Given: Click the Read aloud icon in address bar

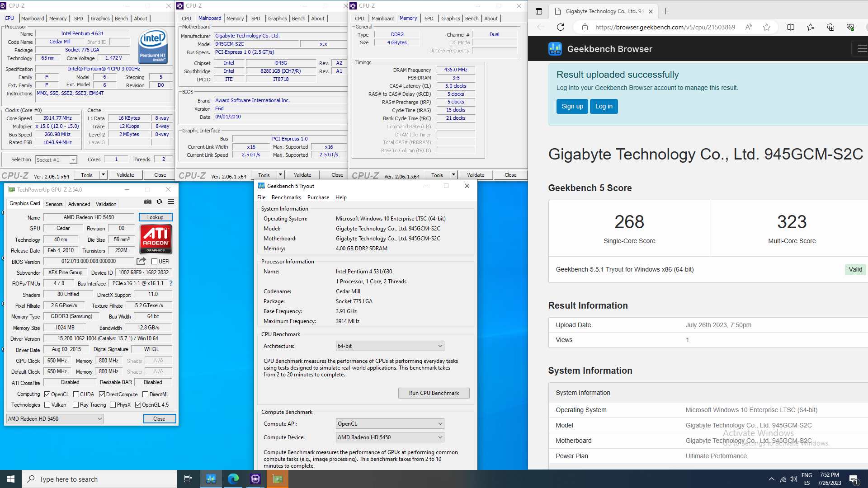Looking at the screenshot, I should tap(749, 27).
